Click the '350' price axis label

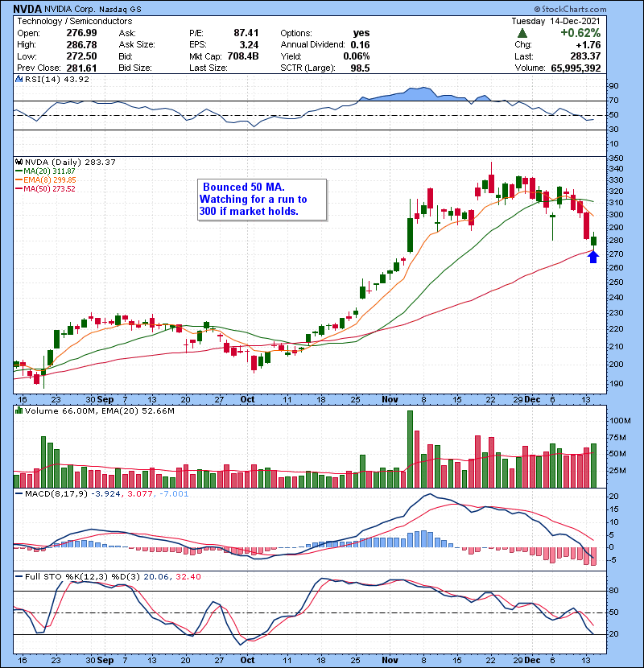[617, 159]
